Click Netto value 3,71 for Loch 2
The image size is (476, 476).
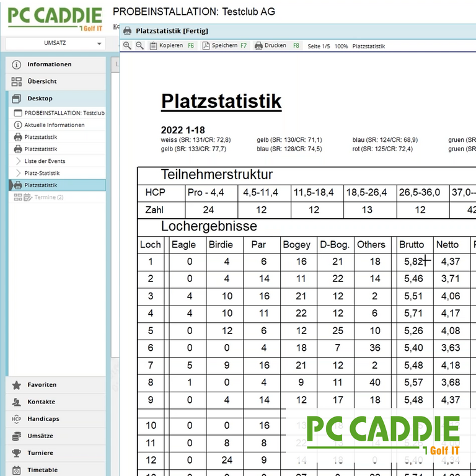pos(451,279)
